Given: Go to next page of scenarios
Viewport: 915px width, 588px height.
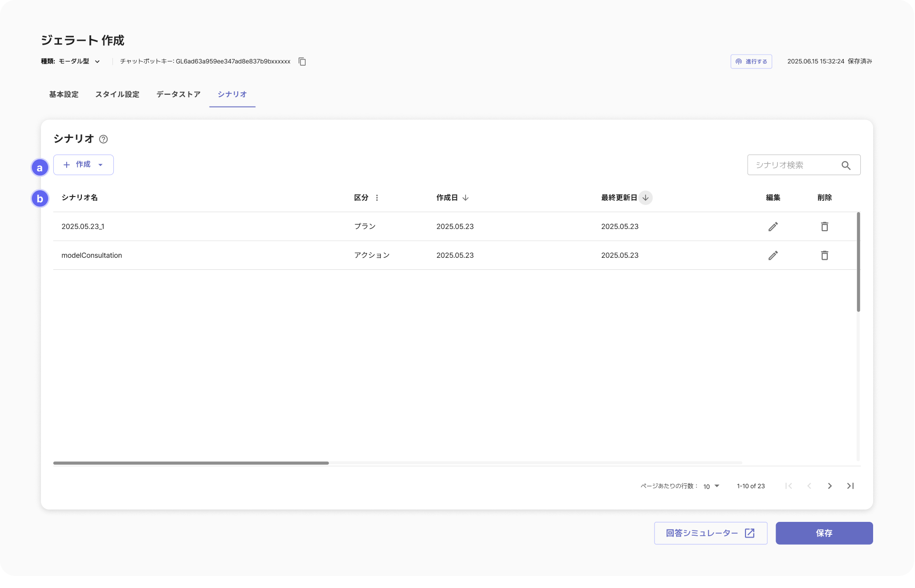Looking at the screenshot, I should point(830,486).
